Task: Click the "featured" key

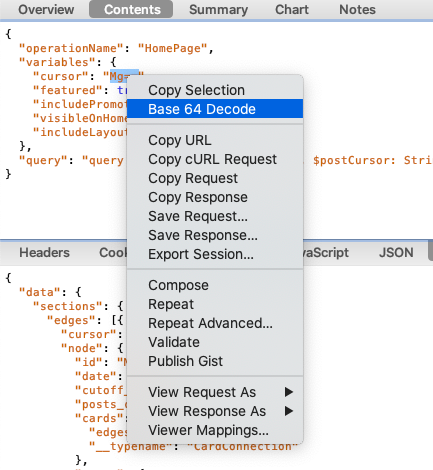Action: pos(68,90)
